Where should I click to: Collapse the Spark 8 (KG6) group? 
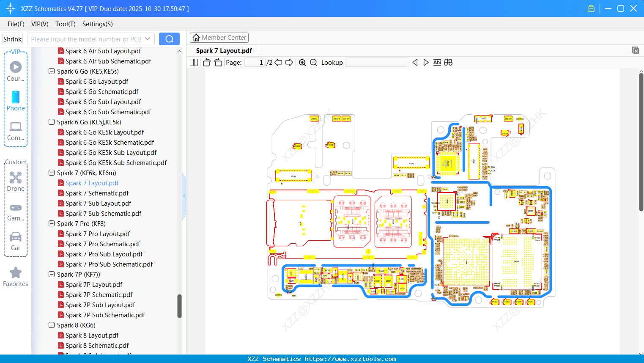(51, 325)
